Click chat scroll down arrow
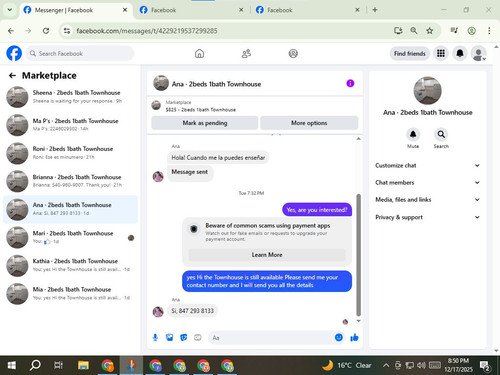Image resolution: width=500 pixels, height=375 pixels. pos(359,321)
